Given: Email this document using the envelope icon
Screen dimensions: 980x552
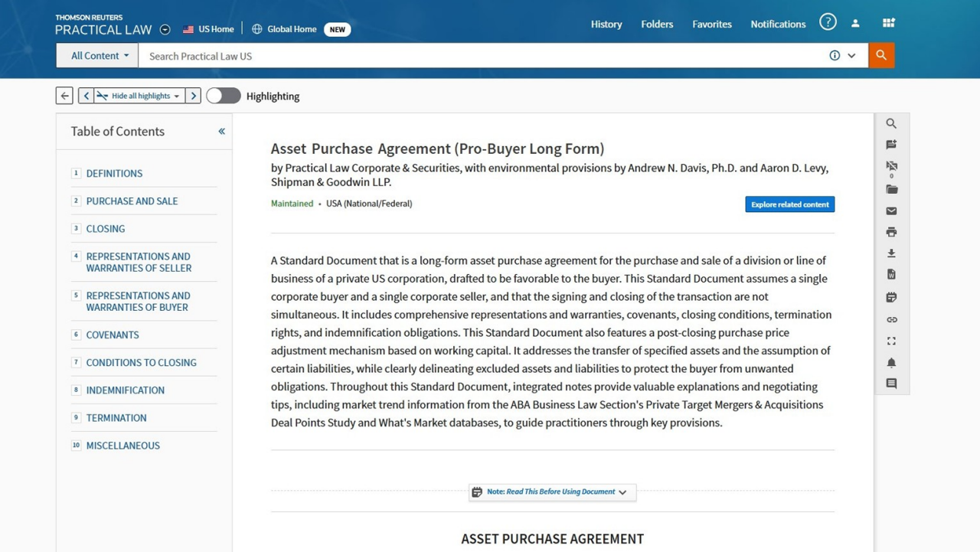Looking at the screenshot, I should click(891, 211).
